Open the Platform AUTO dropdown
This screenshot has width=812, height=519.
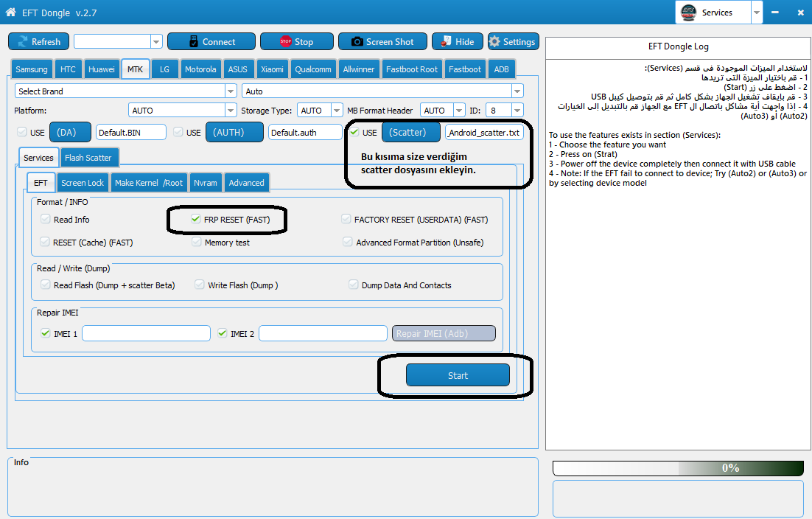click(231, 111)
